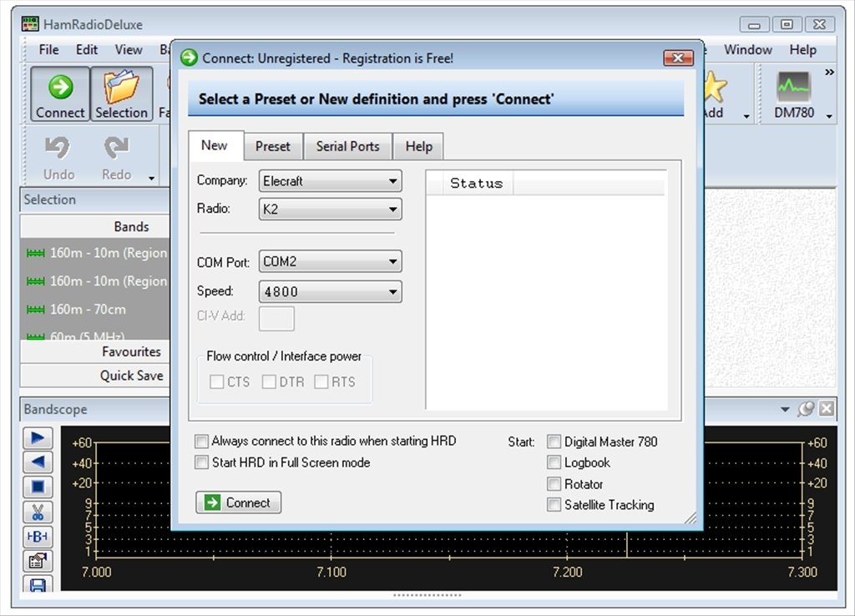Open the Radio dropdown showing K2
Image resolution: width=855 pixels, height=616 pixels.
coord(330,210)
